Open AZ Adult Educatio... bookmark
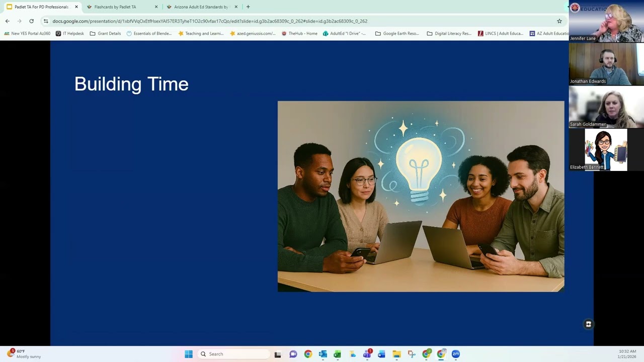644x362 pixels. (x=549, y=34)
